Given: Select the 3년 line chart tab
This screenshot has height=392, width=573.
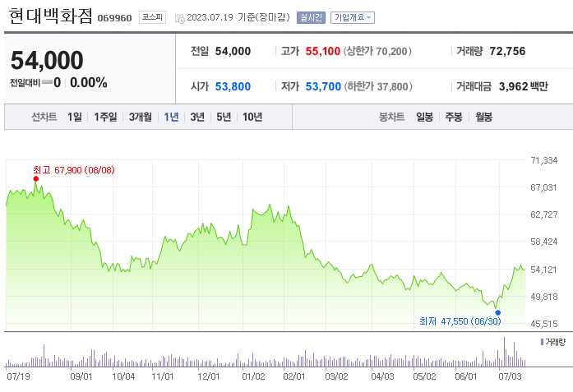Looking at the screenshot, I should tap(197, 117).
